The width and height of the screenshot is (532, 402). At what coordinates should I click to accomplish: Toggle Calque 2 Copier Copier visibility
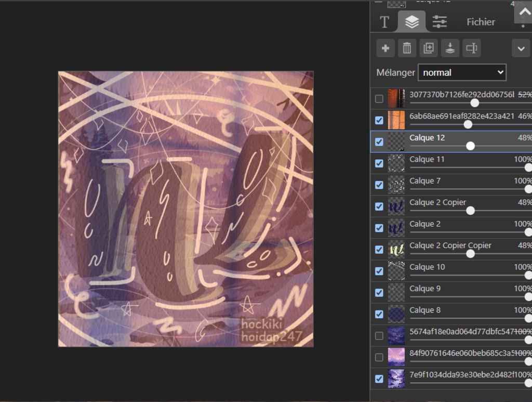click(379, 250)
